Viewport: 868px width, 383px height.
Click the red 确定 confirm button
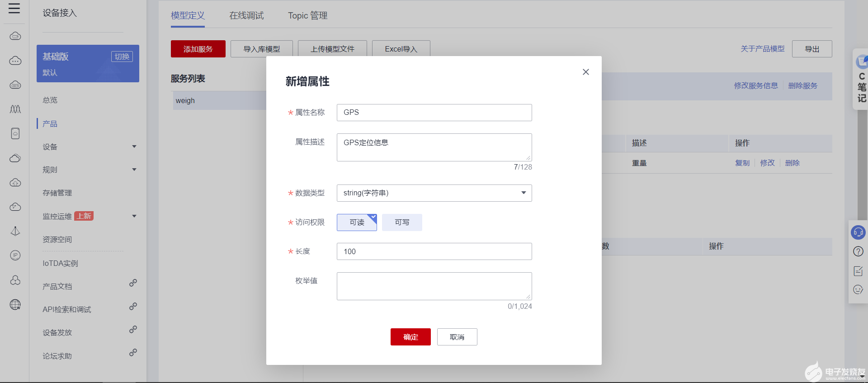[410, 337]
